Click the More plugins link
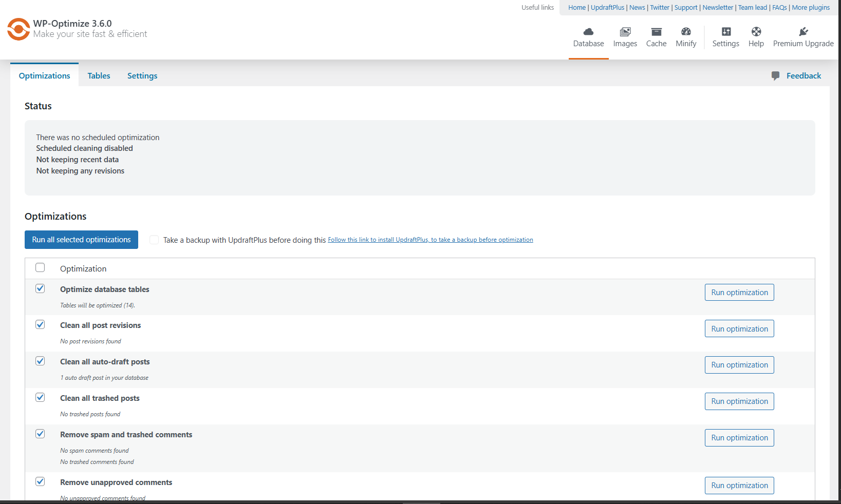Viewport: 841px width, 504px height. [811, 8]
